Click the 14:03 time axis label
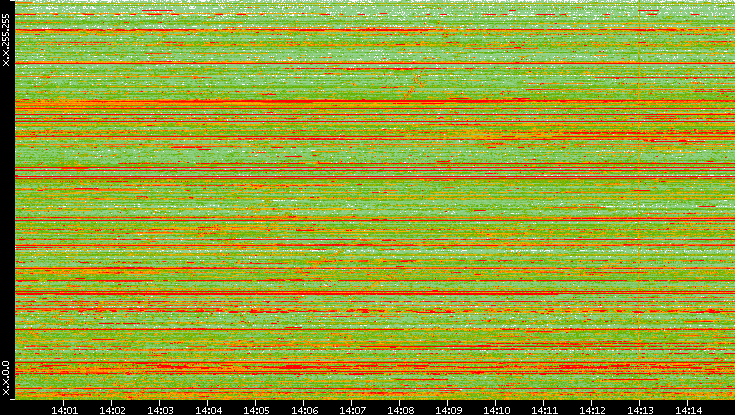735x415 pixels. 160,410
